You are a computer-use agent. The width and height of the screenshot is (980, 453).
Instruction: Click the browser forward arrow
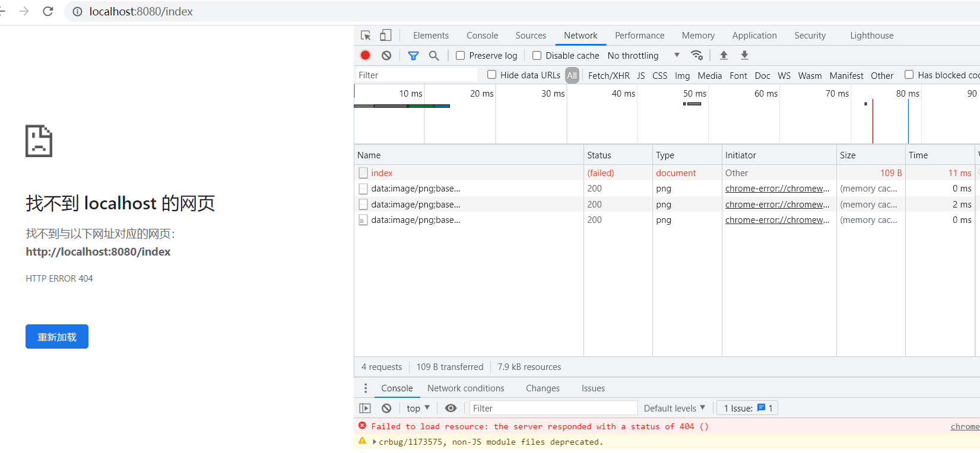click(24, 11)
